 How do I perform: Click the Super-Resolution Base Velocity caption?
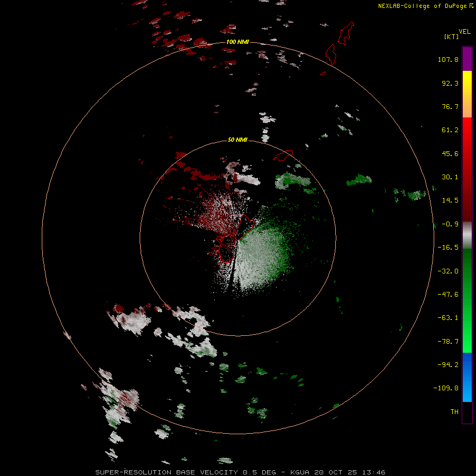(x=240, y=472)
